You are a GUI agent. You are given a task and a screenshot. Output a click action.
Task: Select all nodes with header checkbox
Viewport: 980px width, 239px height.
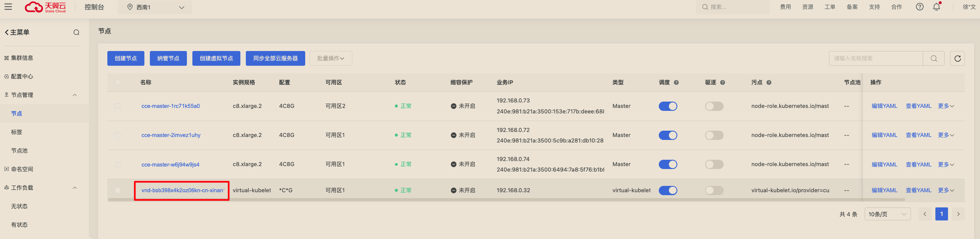coord(118,83)
